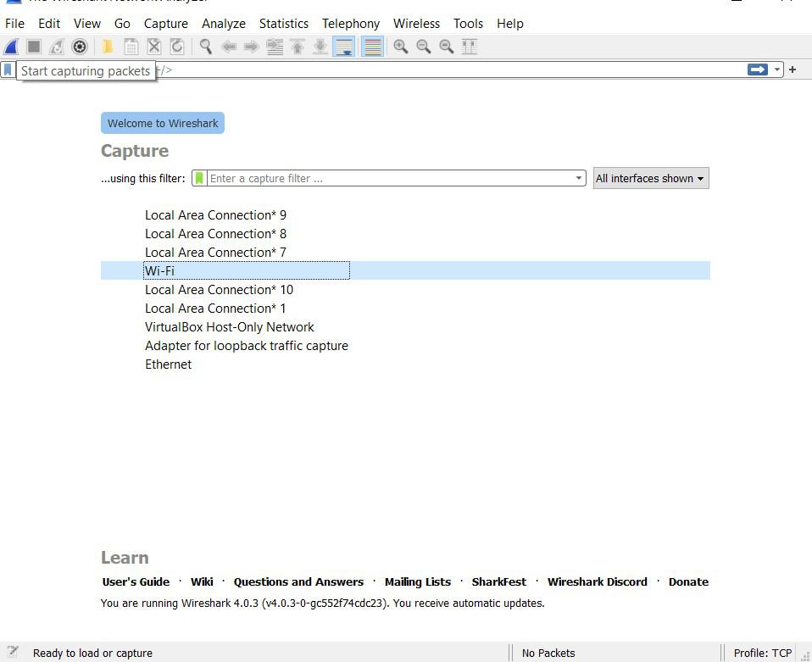812x662 pixels.
Task: Toggle auto scroll during live capture
Action: click(x=343, y=47)
